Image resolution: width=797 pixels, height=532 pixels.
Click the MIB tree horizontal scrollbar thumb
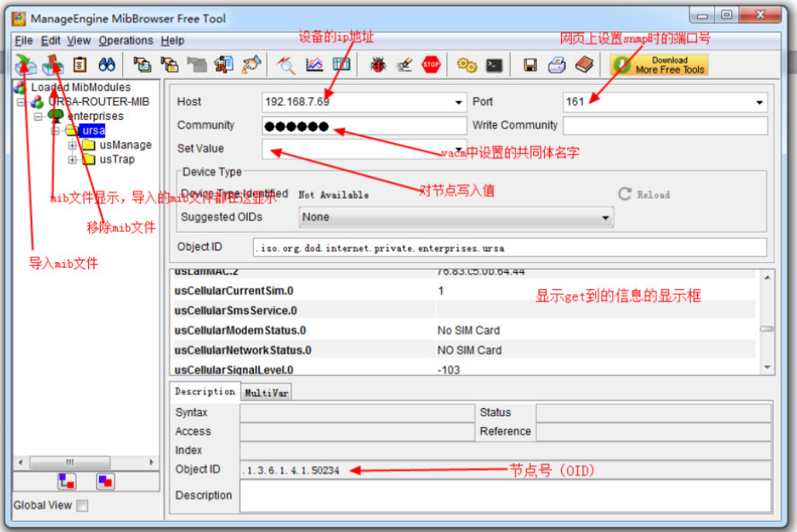[70, 462]
